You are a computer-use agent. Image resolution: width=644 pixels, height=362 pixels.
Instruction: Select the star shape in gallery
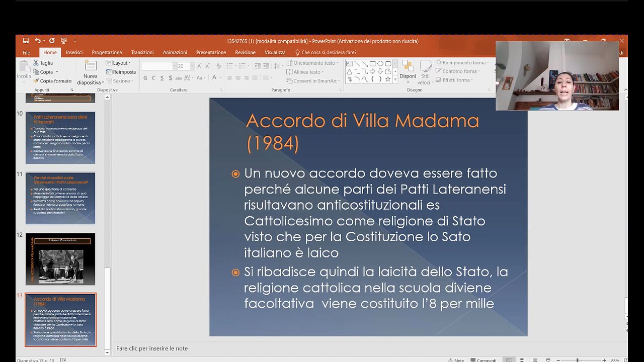tap(388, 79)
